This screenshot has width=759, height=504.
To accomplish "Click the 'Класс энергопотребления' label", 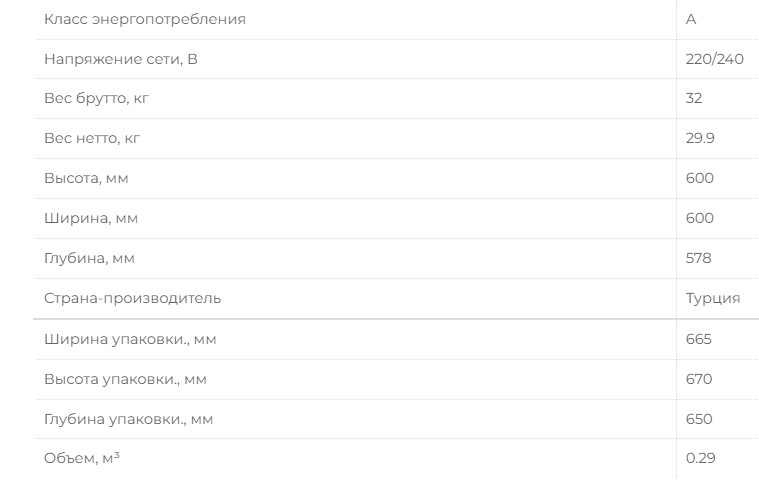I will pyautogui.click(x=144, y=19).
